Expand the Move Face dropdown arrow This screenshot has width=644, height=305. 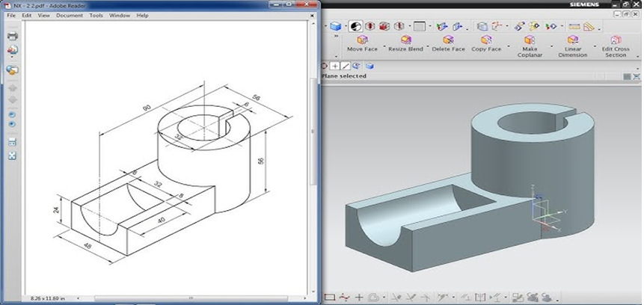pos(384,45)
